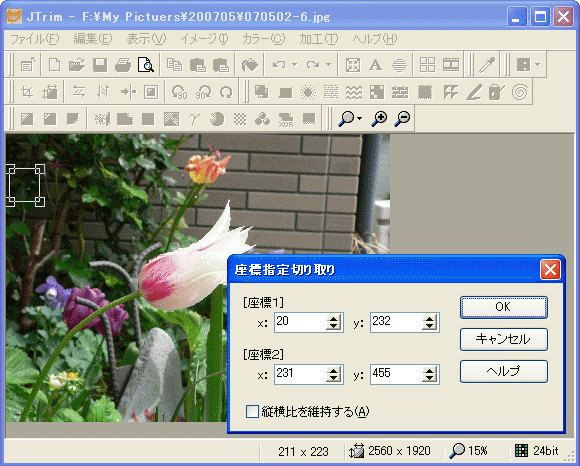
Task: Click the ヘルプ button in the dialog
Action: [504, 371]
